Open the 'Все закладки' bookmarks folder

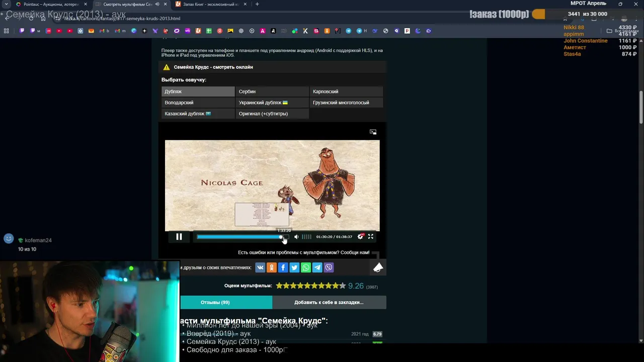622,31
